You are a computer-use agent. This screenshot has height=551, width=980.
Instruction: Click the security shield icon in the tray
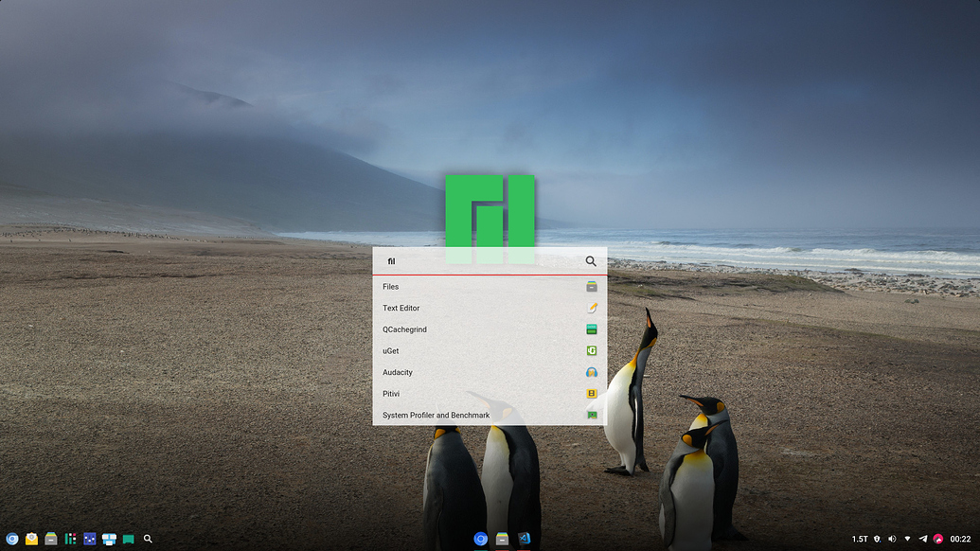point(877,538)
